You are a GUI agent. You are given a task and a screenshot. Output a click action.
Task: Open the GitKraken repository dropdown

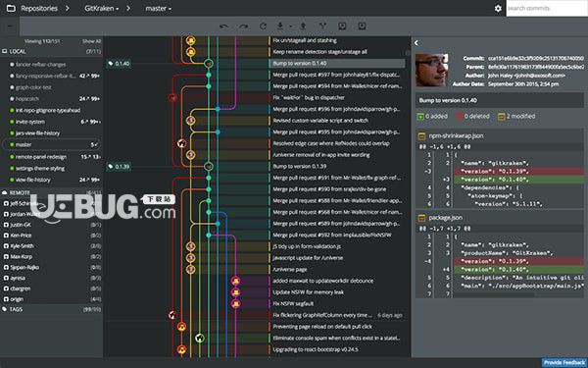point(101,8)
